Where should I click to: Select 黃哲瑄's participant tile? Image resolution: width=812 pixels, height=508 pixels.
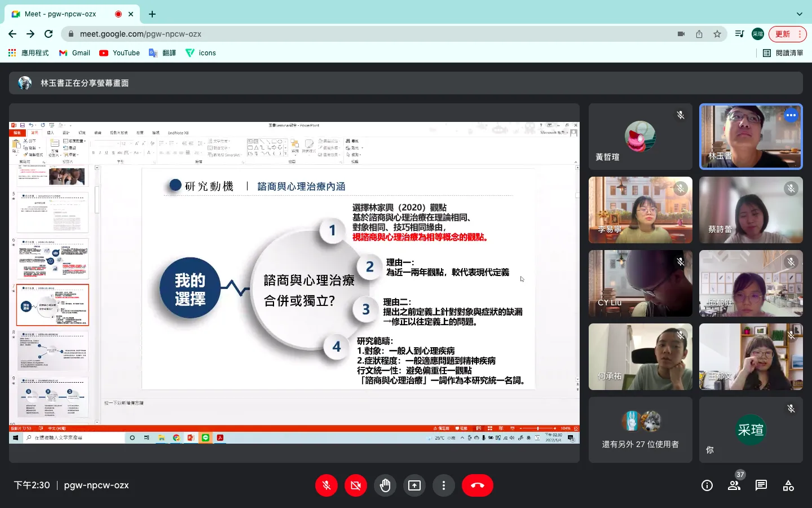click(641, 137)
